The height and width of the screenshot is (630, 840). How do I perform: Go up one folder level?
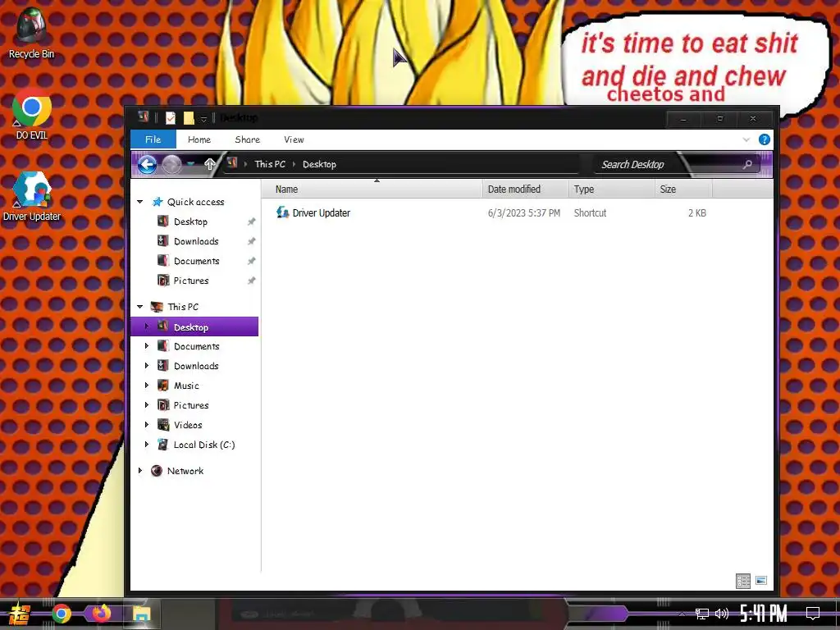(210, 164)
